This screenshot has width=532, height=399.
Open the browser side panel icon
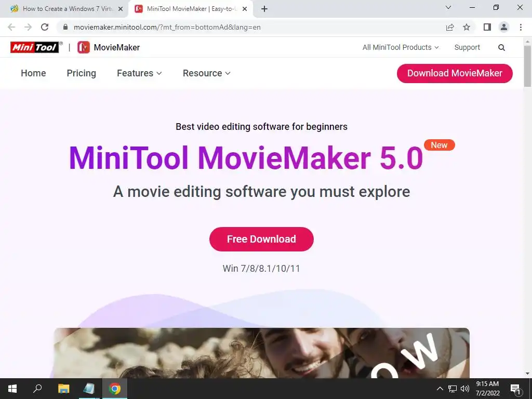487,27
